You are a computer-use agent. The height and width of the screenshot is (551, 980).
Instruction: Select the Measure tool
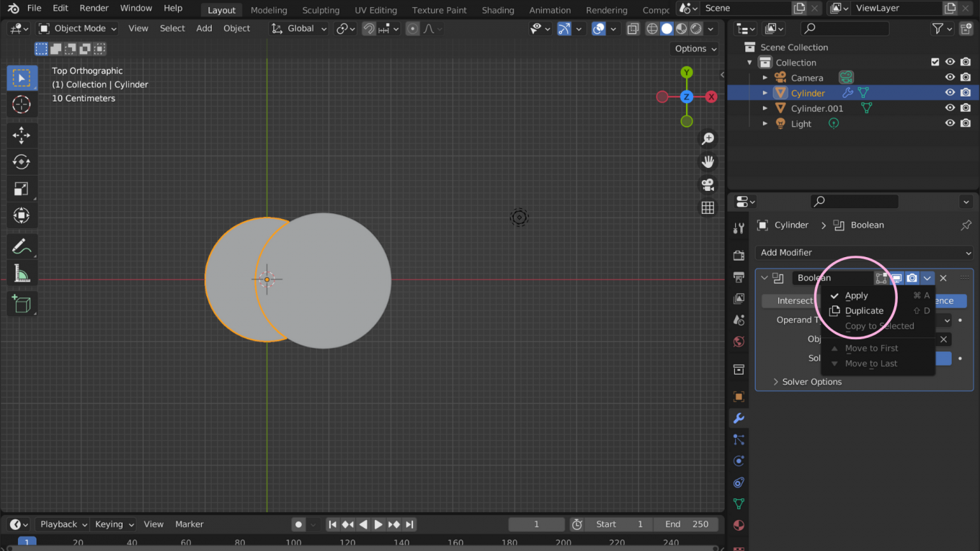(22, 273)
